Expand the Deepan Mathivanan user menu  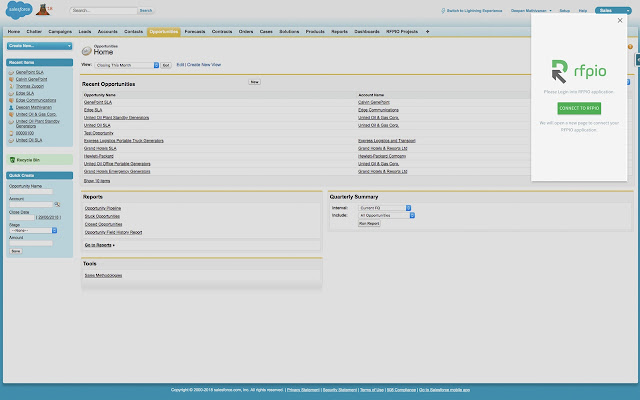pyautogui.click(x=531, y=11)
